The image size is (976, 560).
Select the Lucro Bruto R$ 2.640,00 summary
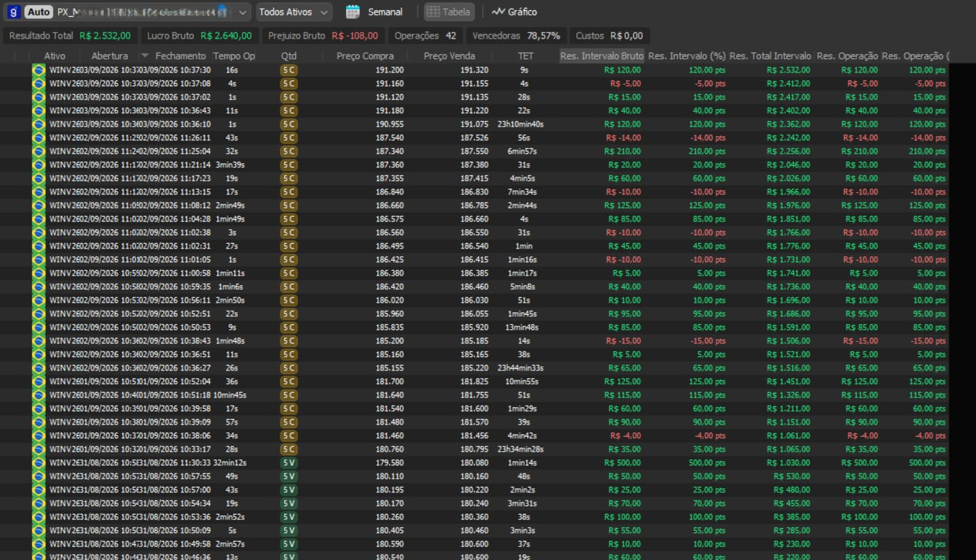tap(200, 35)
